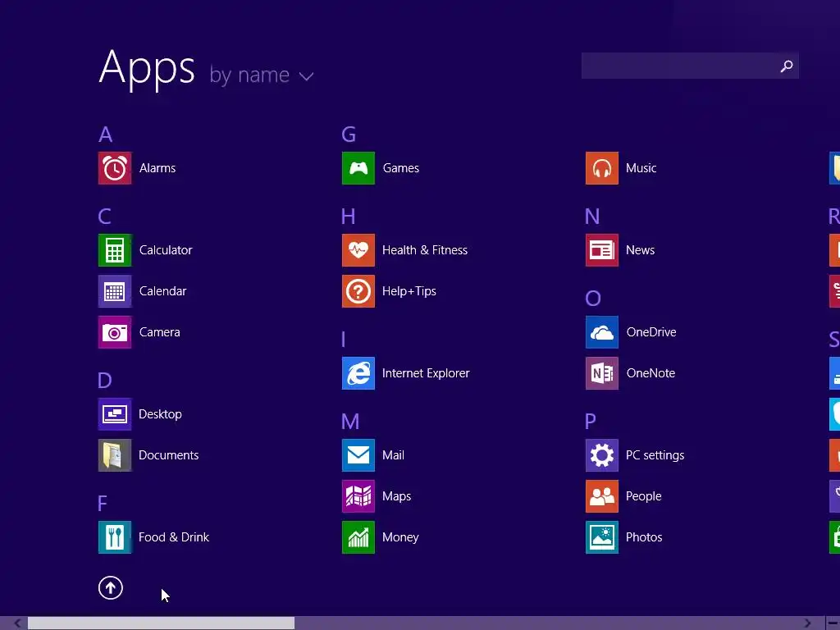The width and height of the screenshot is (840, 630).
Task: Click the letter G group header
Action: coord(349,135)
